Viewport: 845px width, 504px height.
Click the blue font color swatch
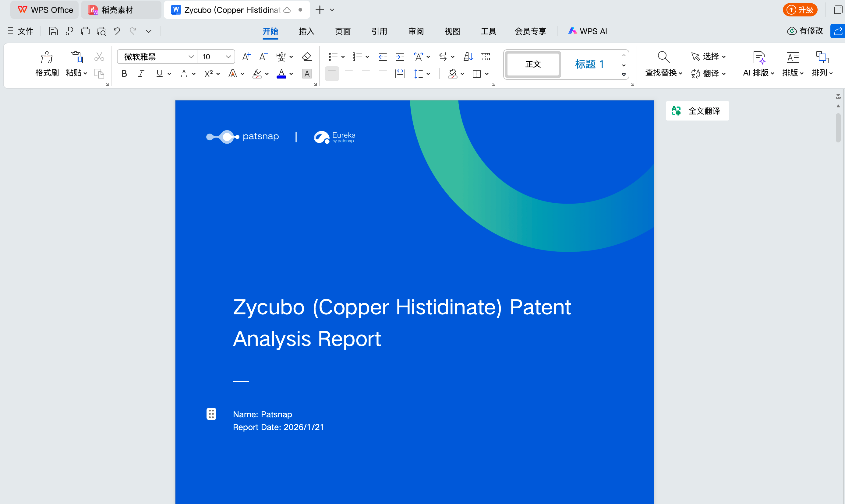(281, 74)
